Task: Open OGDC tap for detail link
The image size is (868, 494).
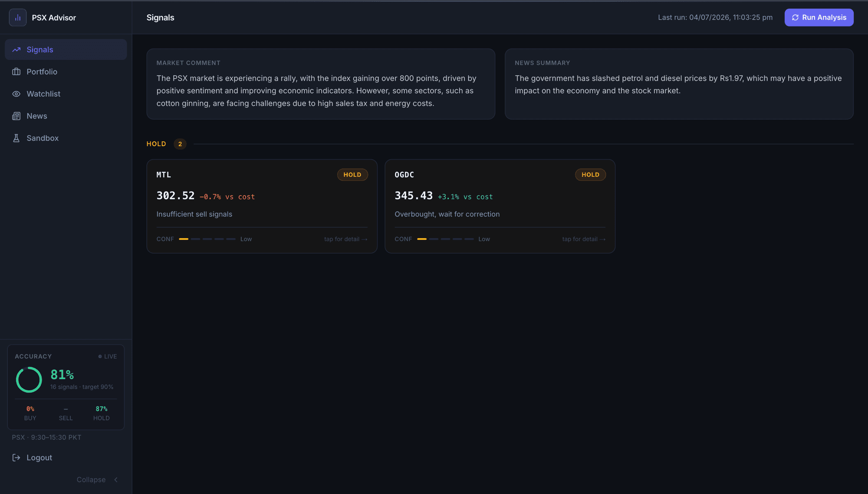Action: tap(584, 239)
